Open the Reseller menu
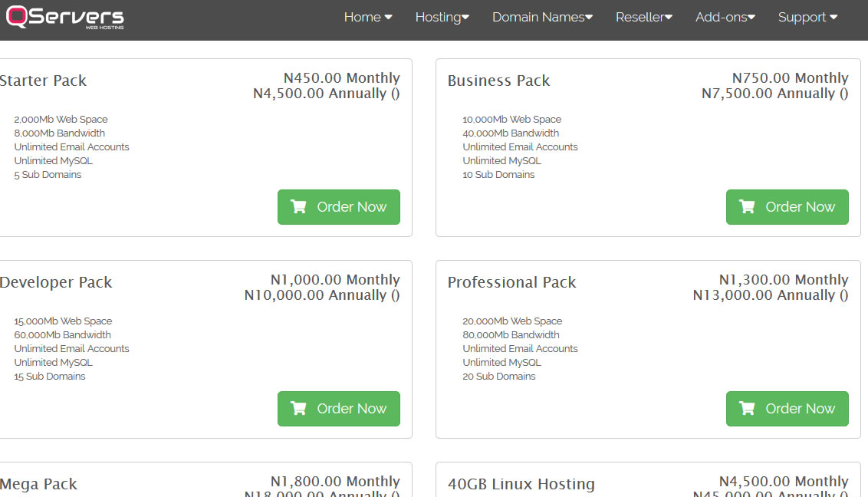The image size is (868, 497). [644, 17]
